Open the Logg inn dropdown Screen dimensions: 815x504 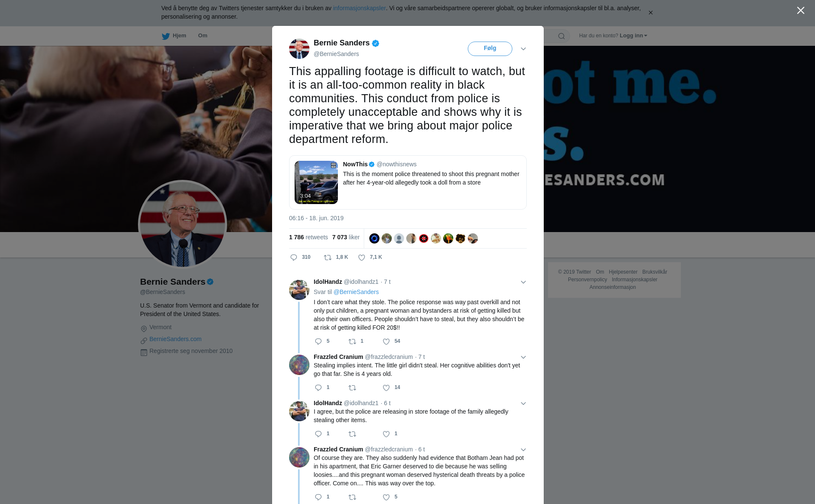[x=633, y=36]
